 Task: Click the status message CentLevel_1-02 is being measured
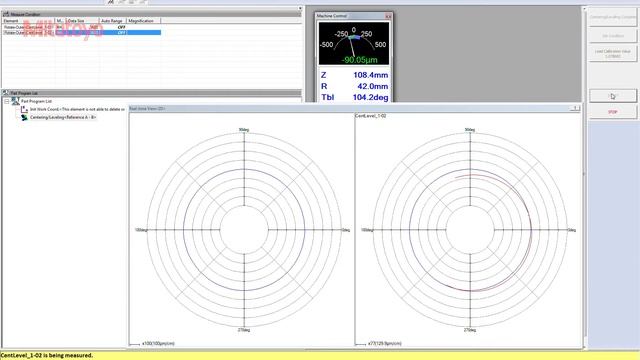click(47, 356)
